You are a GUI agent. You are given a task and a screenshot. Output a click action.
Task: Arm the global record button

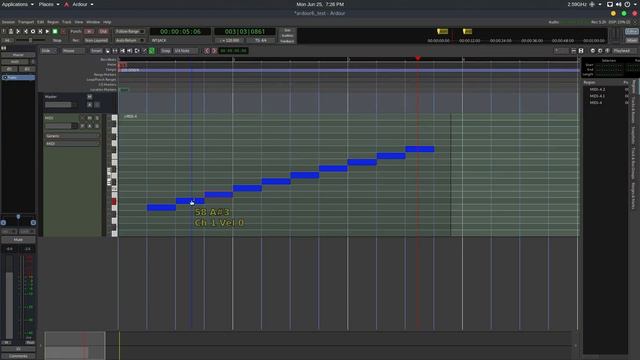click(63, 31)
